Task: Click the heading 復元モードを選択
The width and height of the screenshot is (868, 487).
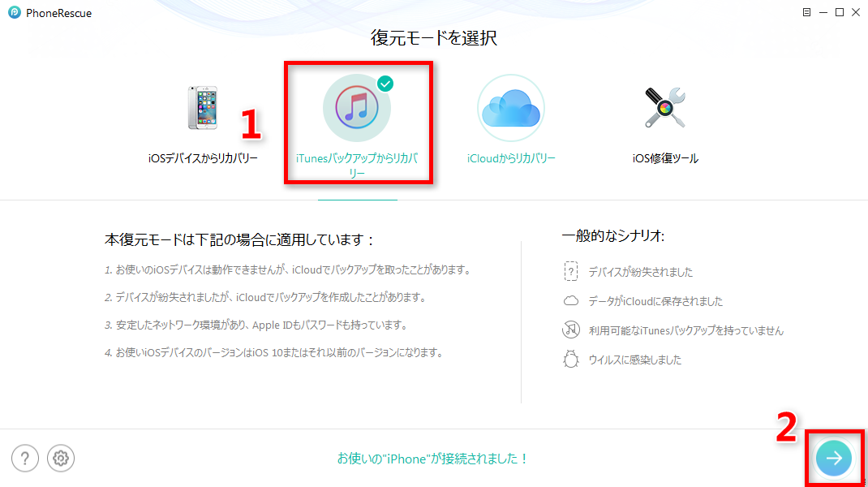Action: [x=434, y=37]
